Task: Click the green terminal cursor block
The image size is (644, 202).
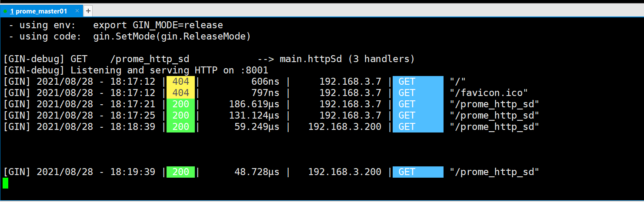Action: [6, 183]
